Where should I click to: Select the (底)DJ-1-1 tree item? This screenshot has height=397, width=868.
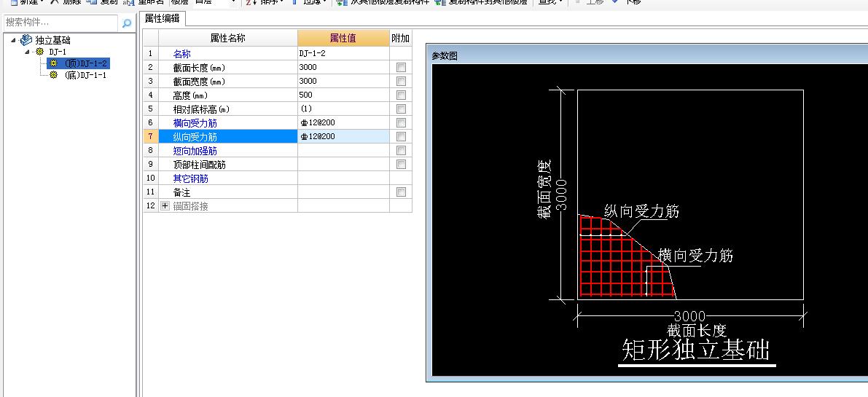tap(85, 75)
